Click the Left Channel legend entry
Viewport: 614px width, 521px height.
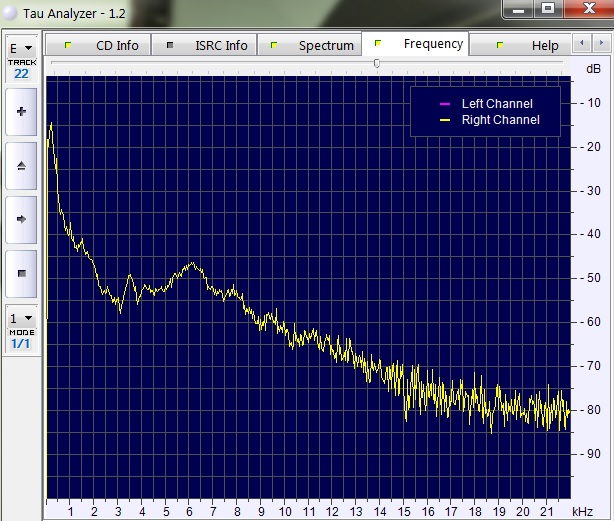tap(496, 104)
